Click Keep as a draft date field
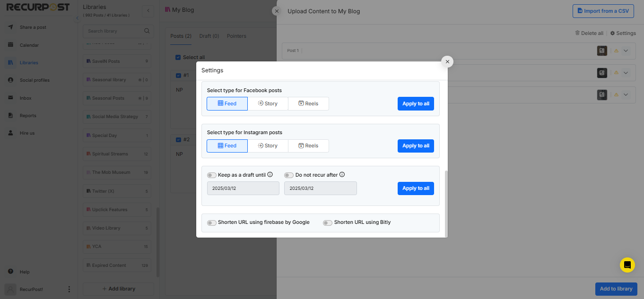 coord(243,188)
